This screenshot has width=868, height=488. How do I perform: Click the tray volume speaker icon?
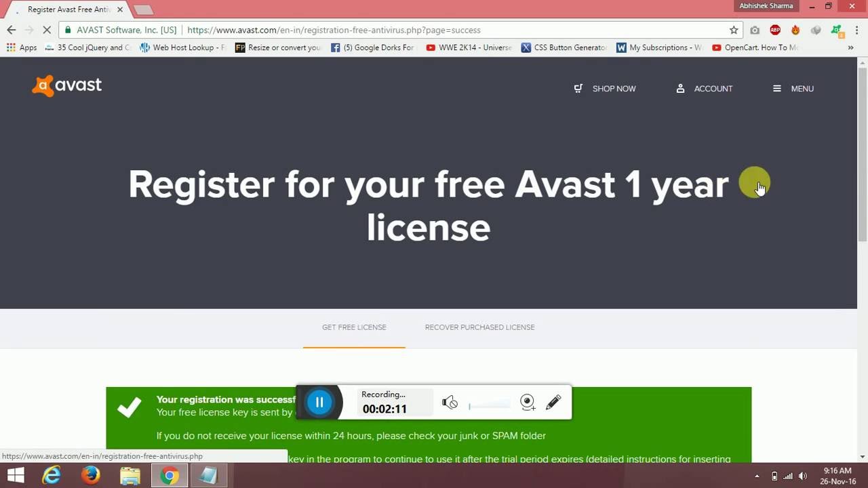(x=803, y=476)
